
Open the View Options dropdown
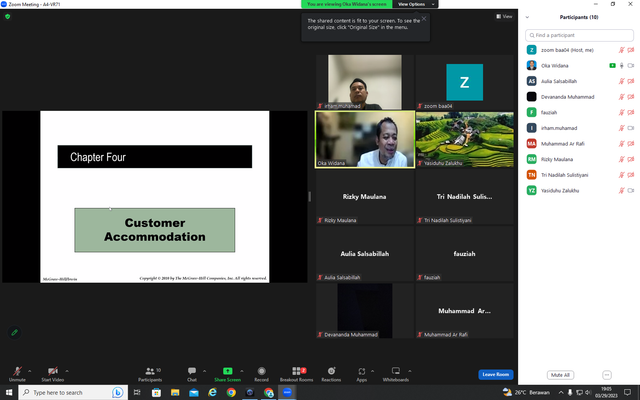415,4
